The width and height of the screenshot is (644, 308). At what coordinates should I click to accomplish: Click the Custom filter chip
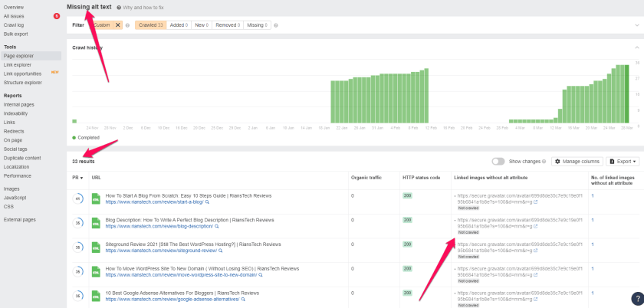coord(101,25)
